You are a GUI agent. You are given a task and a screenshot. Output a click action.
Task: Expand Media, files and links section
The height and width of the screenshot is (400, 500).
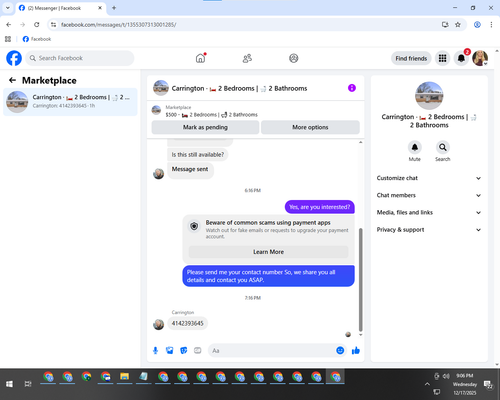point(429,212)
